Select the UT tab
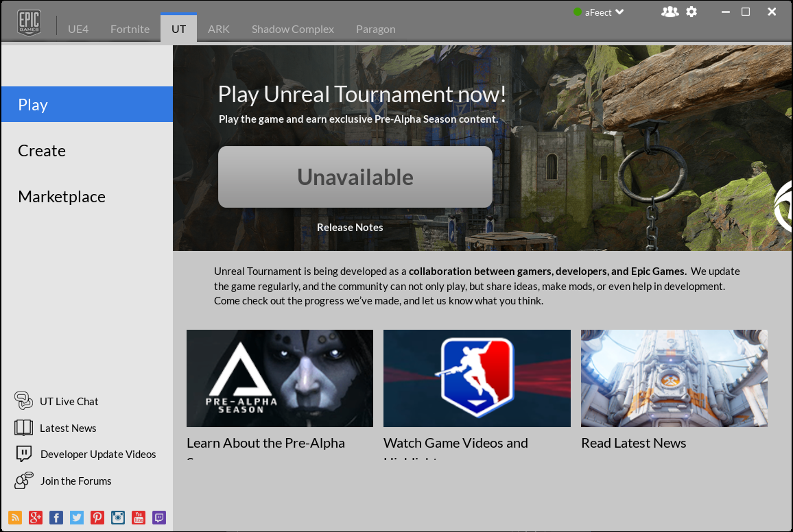 coord(178,28)
